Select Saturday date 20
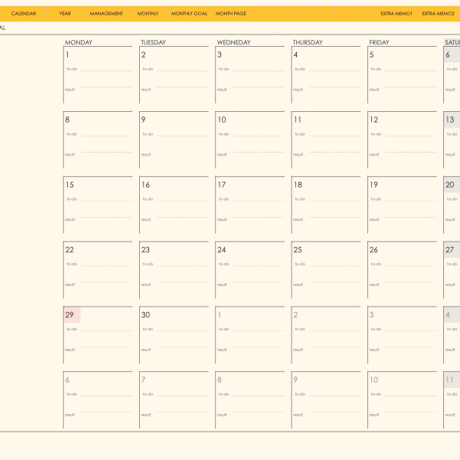 450,185
